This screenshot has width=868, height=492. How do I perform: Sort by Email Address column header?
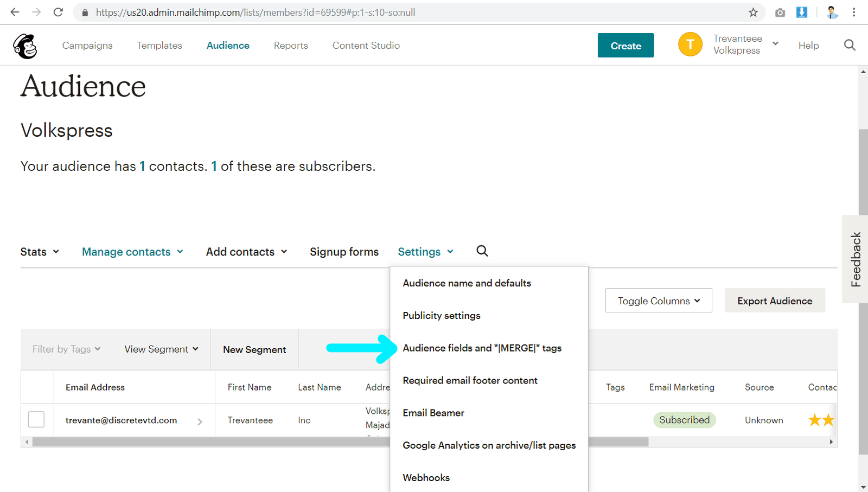pos(95,387)
